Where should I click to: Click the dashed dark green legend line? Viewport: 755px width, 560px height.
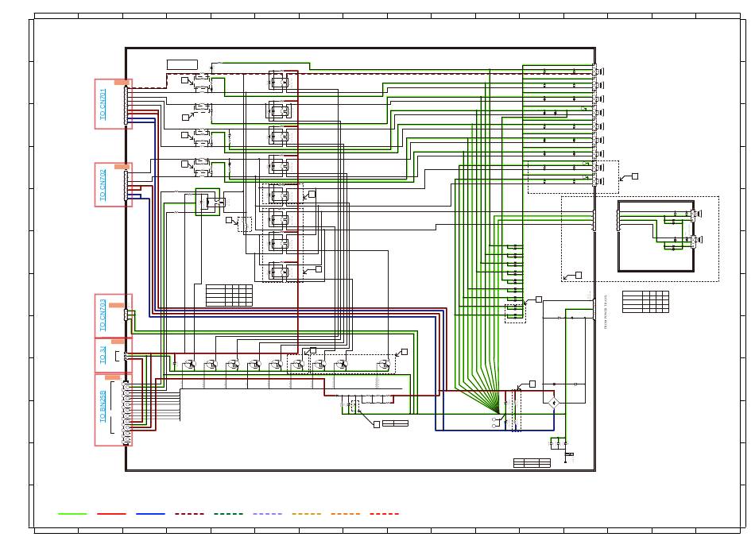click(228, 514)
